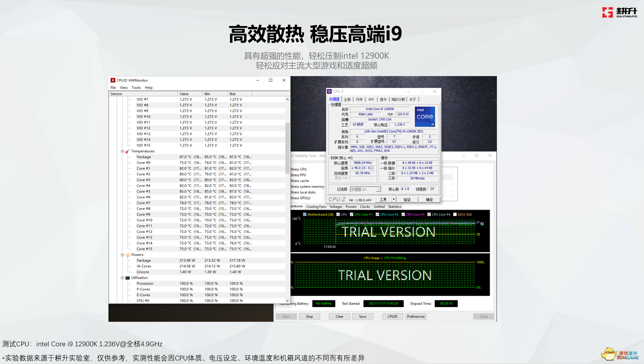Toggle CPU Core #3 graph checkbox
This screenshot has height=364, width=644.
point(403,214)
